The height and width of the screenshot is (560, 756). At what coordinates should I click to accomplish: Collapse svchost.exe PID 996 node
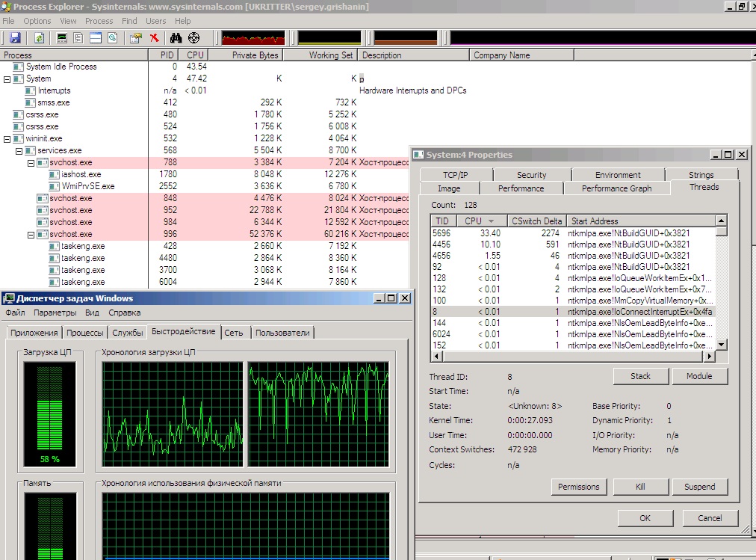click(31, 235)
